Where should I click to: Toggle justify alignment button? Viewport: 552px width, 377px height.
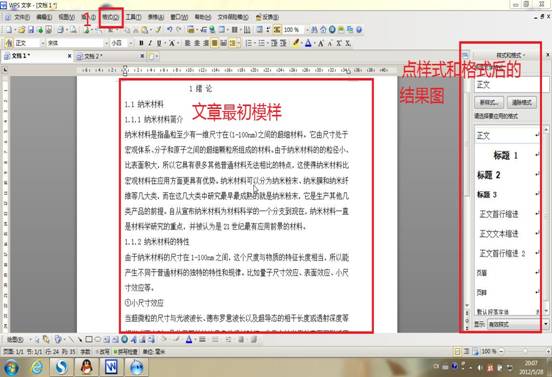(214, 43)
